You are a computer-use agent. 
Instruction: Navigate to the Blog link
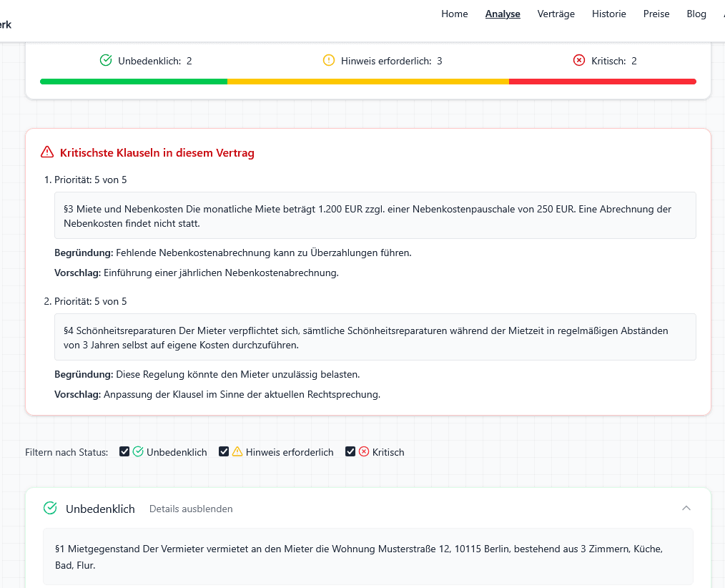tap(696, 14)
